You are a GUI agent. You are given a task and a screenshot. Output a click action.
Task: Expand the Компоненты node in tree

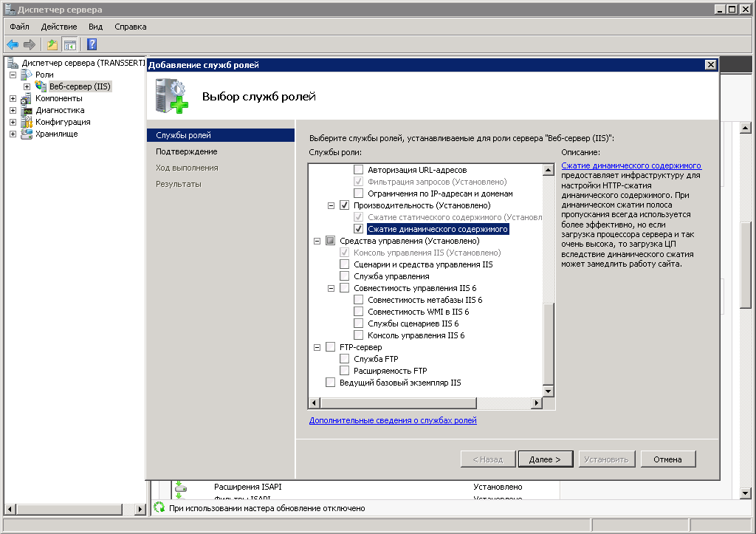coord(13,98)
